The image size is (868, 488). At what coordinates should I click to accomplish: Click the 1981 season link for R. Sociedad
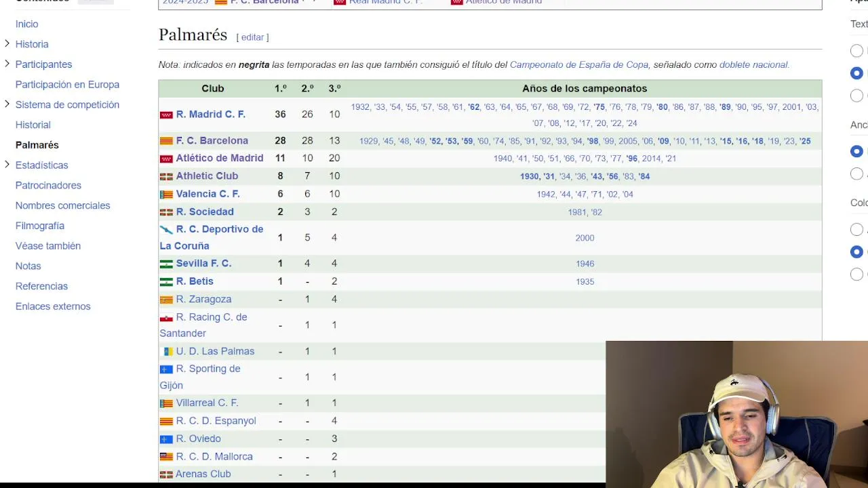(577, 213)
